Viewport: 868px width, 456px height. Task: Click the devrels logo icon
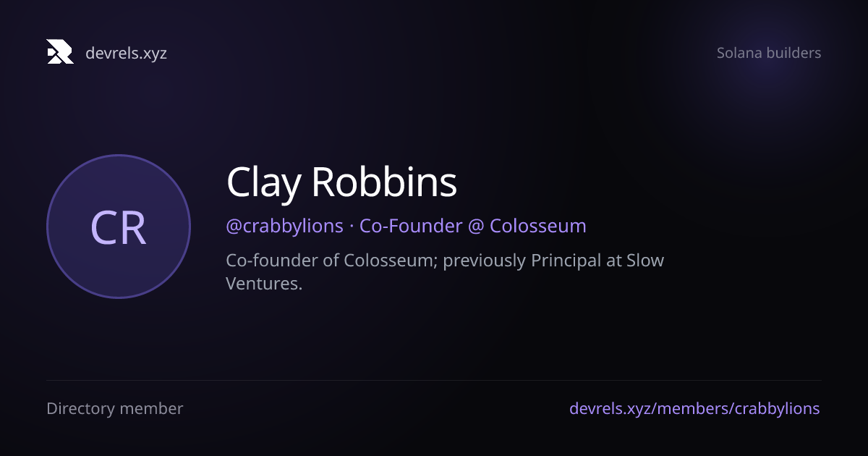(x=60, y=52)
